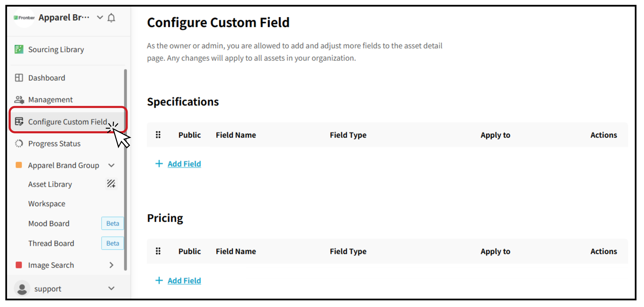644x307 pixels.
Task: Collapse the Apparel Brand Group section
Action: [x=112, y=165]
